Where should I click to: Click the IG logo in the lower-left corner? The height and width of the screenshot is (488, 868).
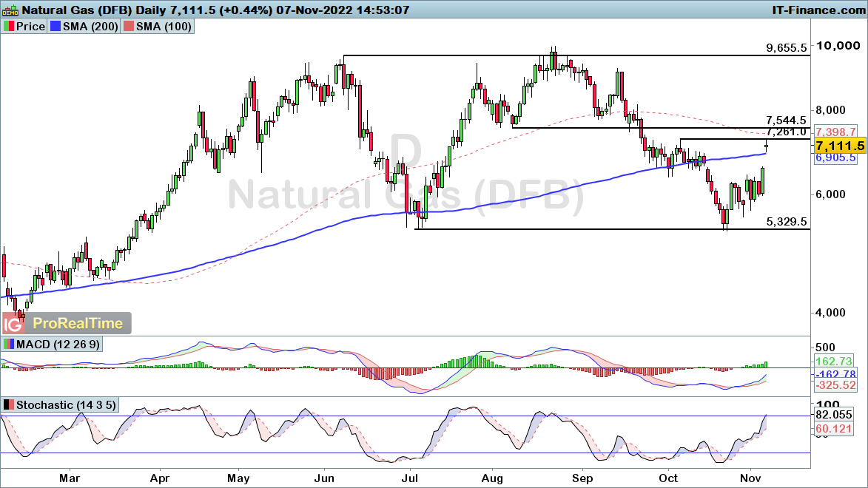coord(13,324)
